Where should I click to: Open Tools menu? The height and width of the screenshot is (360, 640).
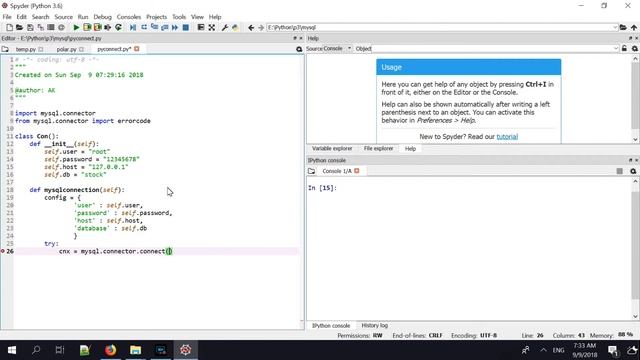click(179, 17)
